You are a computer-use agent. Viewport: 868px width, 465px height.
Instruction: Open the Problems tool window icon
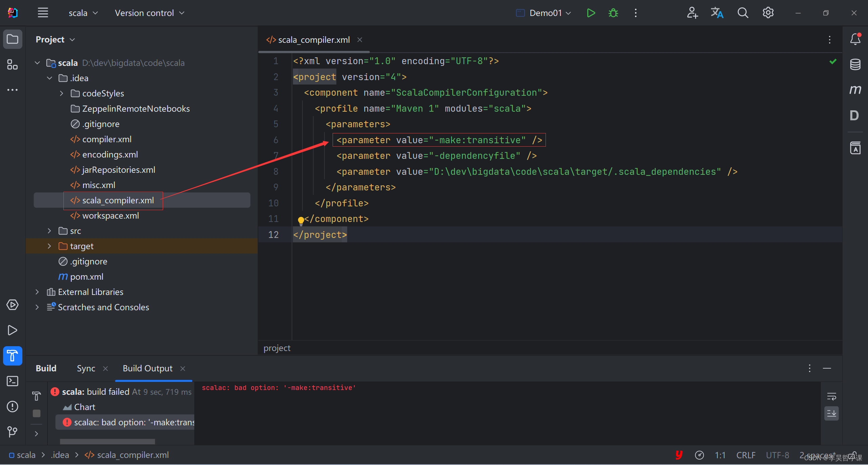pos(13,407)
